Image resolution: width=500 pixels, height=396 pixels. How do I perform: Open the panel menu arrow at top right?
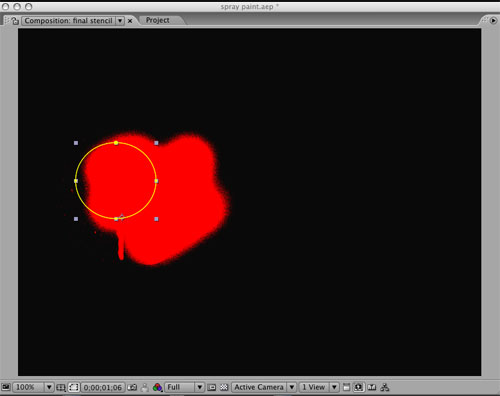[x=493, y=20]
